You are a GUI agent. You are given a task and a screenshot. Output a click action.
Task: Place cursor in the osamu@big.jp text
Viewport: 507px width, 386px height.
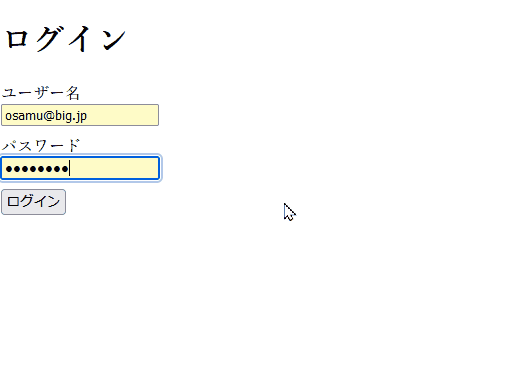46,116
